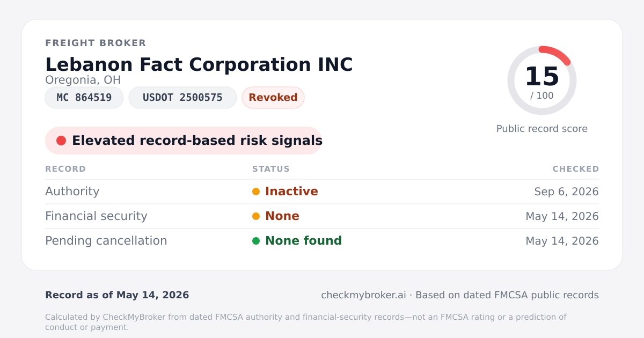Click the Public record score label
This screenshot has height=338, width=644.
click(x=542, y=129)
